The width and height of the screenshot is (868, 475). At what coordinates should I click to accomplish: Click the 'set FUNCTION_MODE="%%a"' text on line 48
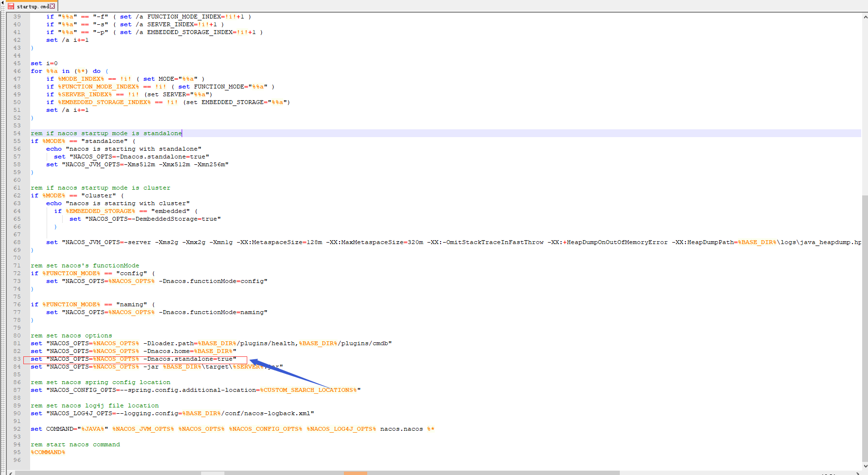[x=223, y=87]
